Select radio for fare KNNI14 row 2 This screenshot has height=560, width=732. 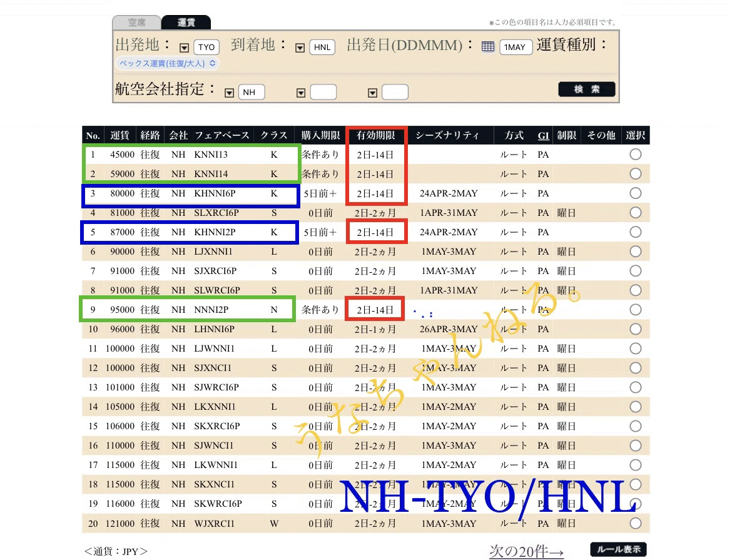coord(636,174)
